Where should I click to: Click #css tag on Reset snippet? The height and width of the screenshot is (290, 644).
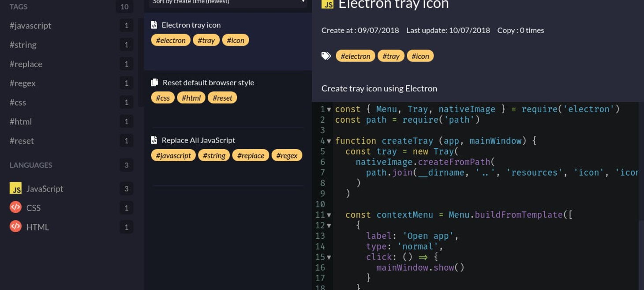tap(163, 98)
